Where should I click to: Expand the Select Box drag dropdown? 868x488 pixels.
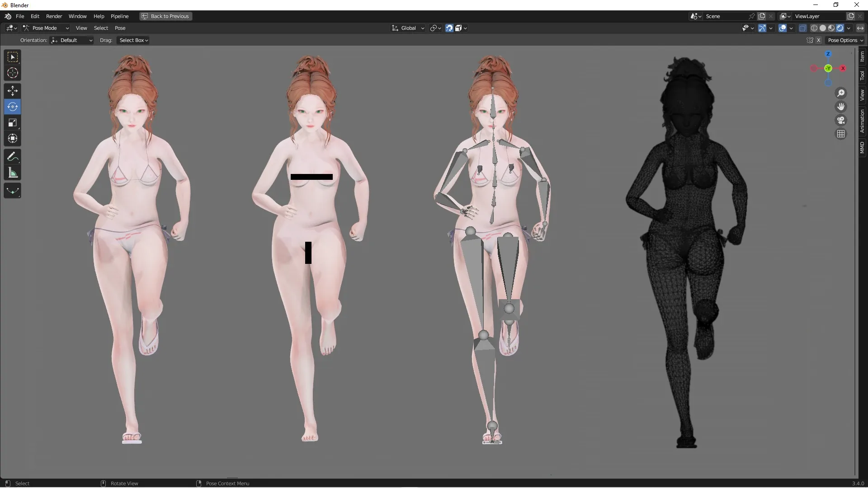click(x=133, y=40)
